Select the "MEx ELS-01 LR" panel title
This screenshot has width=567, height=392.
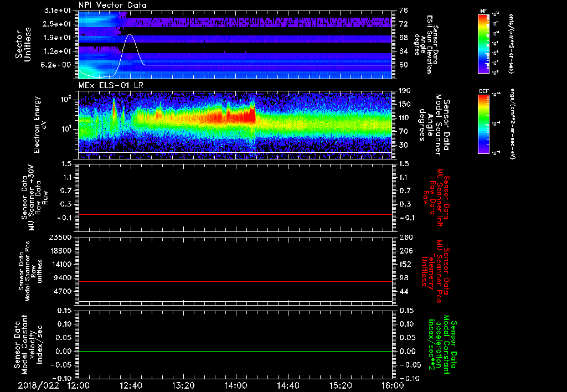[111, 86]
